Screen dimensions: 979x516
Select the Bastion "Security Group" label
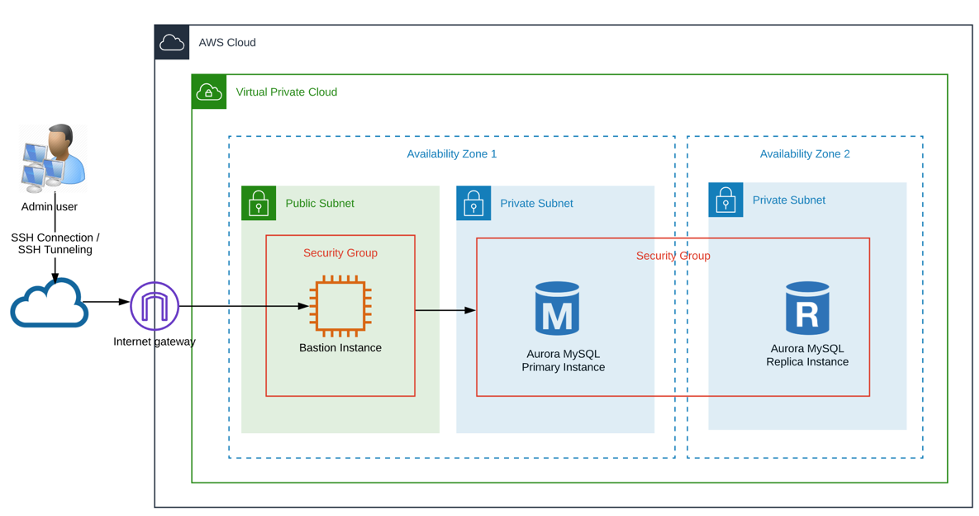[x=340, y=253]
